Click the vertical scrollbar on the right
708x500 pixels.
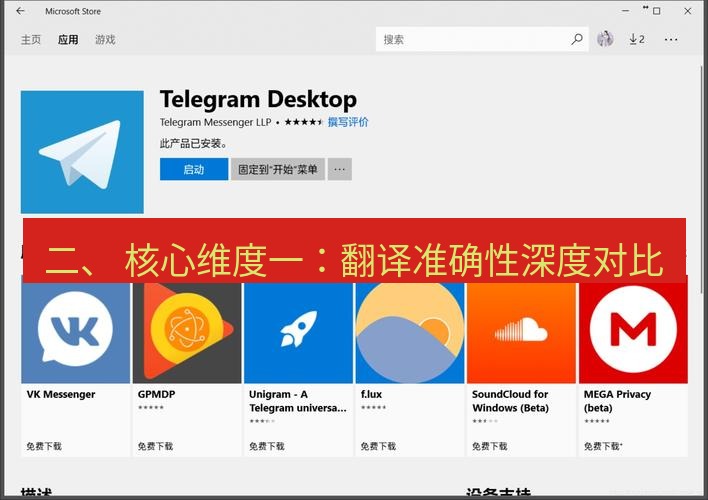point(702,181)
